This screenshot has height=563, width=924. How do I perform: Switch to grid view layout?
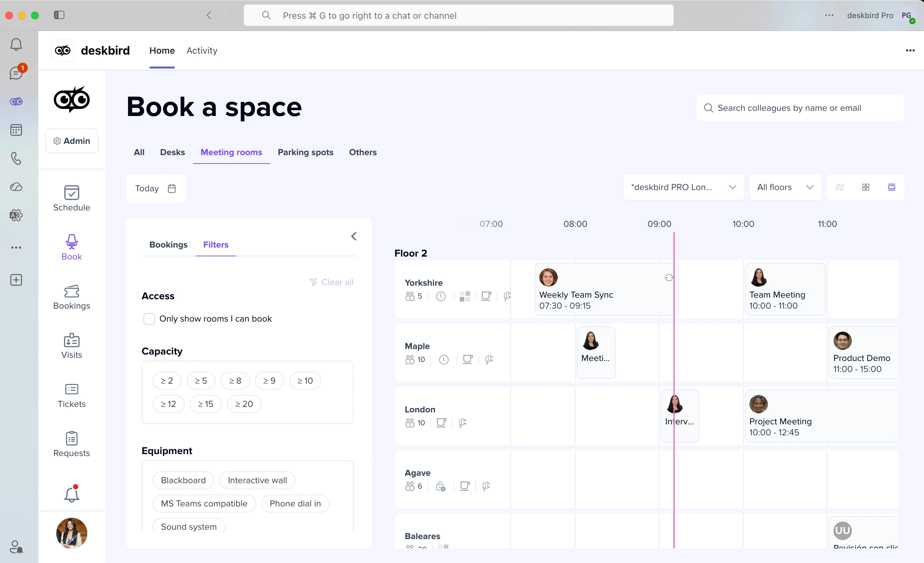tap(865, 187)
